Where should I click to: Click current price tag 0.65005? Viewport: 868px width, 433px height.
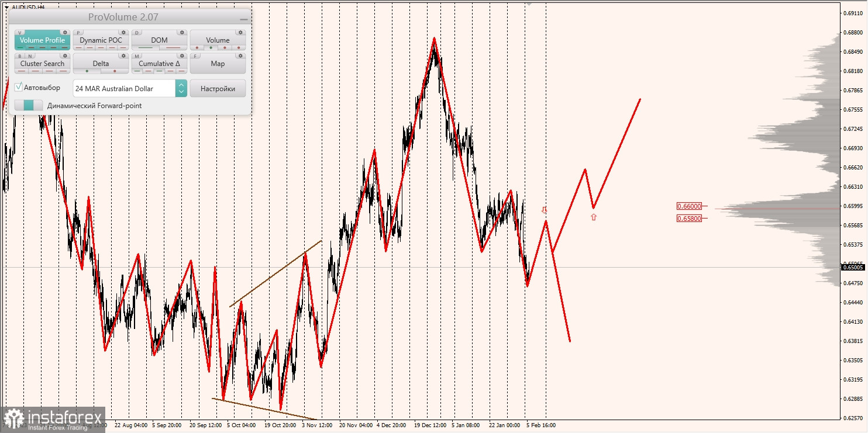pos(853,267)
